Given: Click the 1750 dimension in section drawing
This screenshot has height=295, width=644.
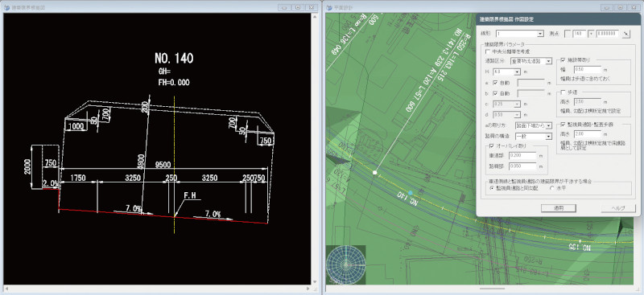Looking at the screenshot, I should pos(78,178).
